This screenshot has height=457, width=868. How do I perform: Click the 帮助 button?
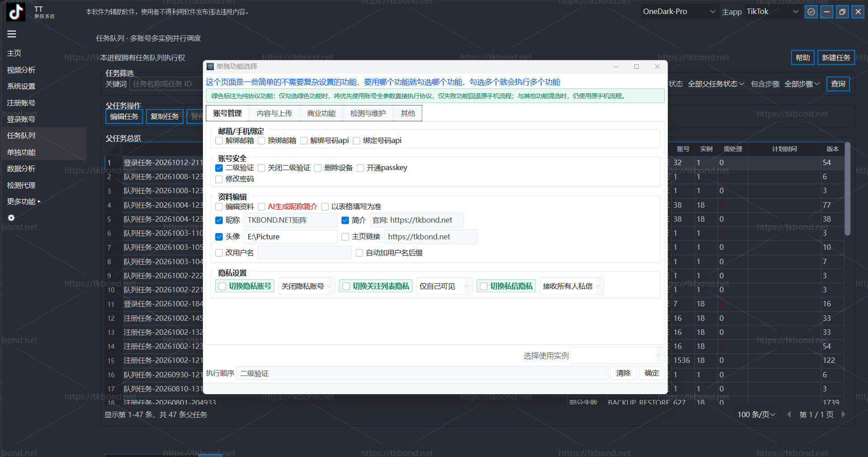[x=803, y=58]
